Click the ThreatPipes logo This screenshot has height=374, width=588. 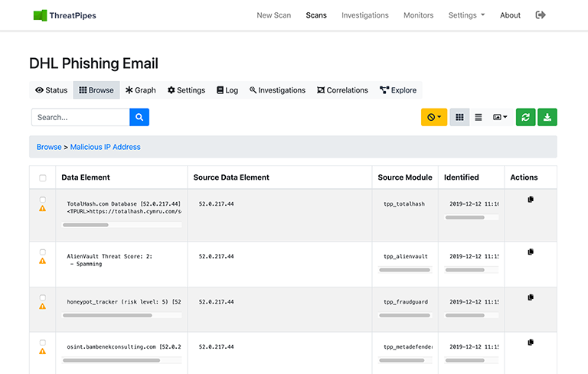(x=65, y=15)
